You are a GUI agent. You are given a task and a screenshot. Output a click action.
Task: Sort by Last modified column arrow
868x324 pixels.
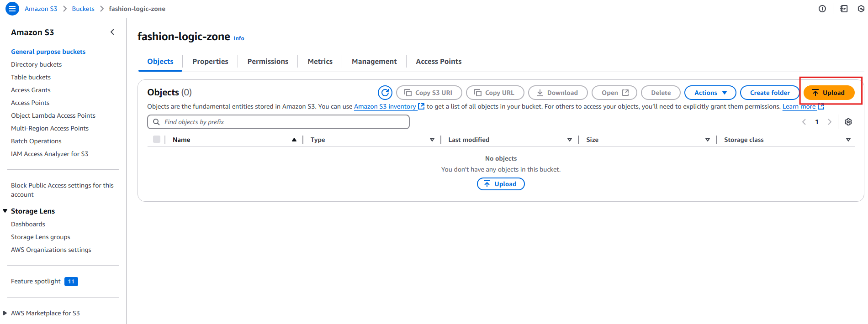point(570,140)
